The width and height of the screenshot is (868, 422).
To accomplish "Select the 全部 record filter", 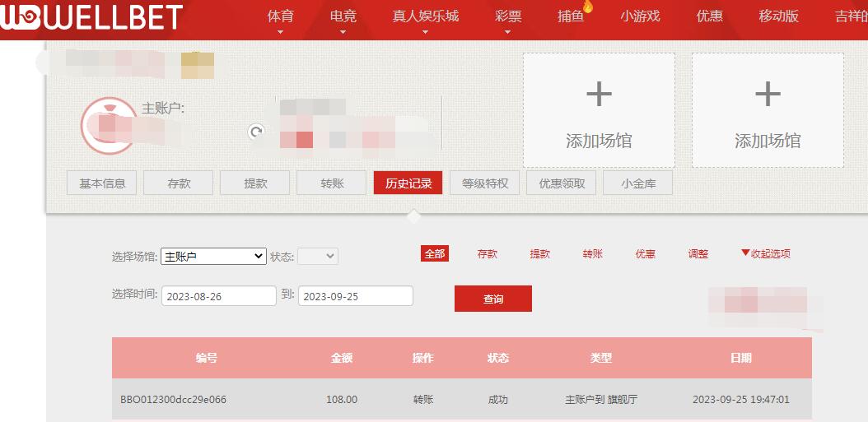I will click(x=435, y=254).
